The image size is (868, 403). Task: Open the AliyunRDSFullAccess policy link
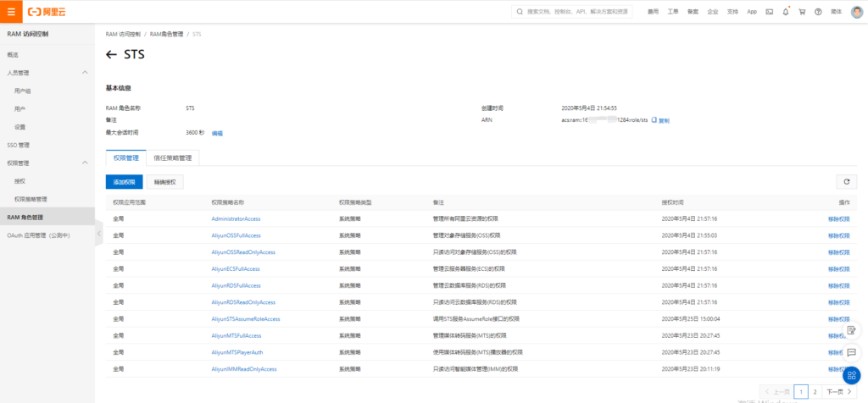tap(236, 286)
